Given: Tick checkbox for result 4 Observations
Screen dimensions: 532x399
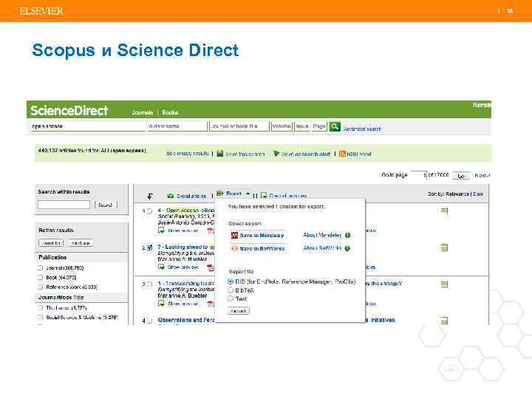Looking at the screenshot, I should tap(149, 321).
